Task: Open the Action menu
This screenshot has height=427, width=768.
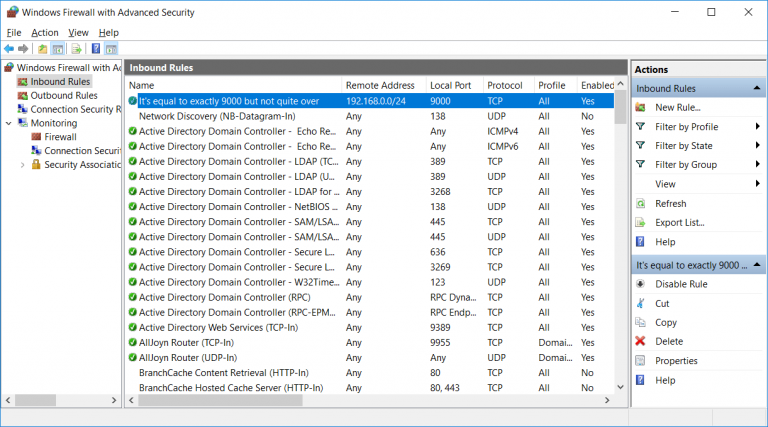Action: [45, 33]
